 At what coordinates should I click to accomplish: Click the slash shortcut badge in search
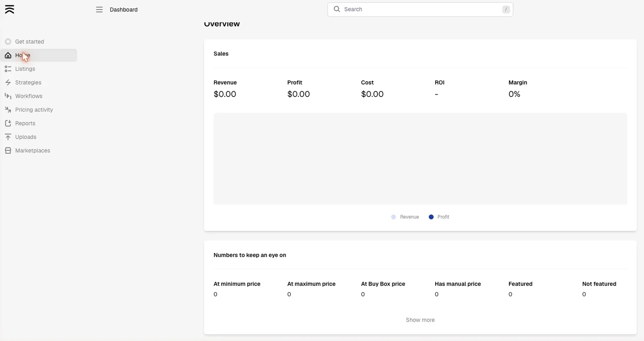point(506,10)
